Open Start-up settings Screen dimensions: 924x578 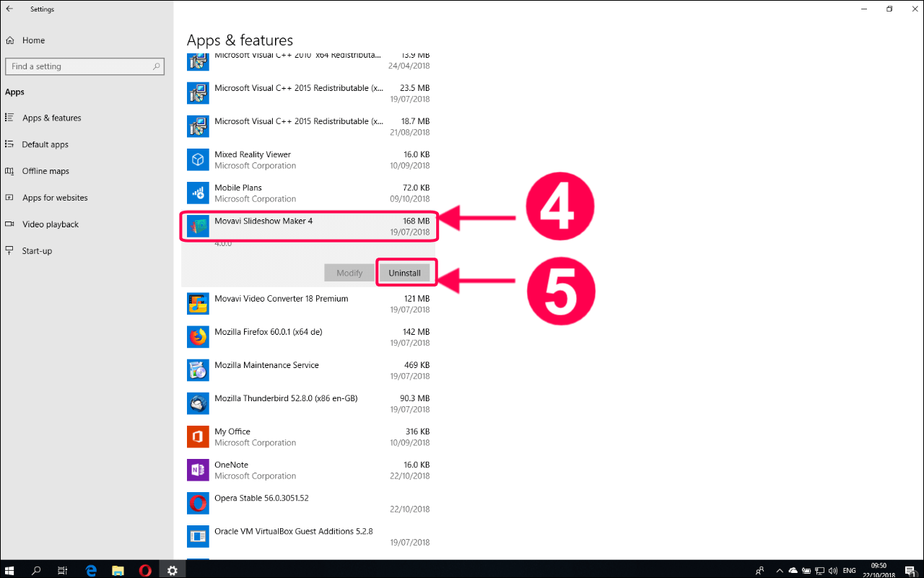click(37, 251)
